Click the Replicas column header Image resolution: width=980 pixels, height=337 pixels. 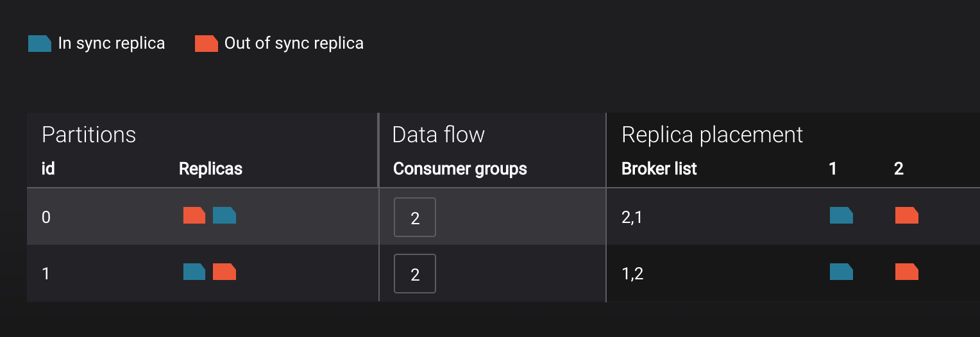click(210, 169)
